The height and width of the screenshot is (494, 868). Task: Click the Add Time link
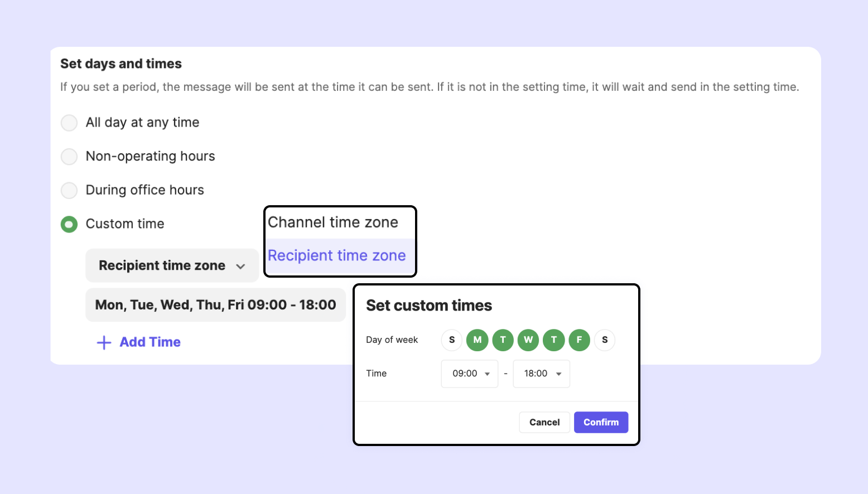tap(150, 342)
